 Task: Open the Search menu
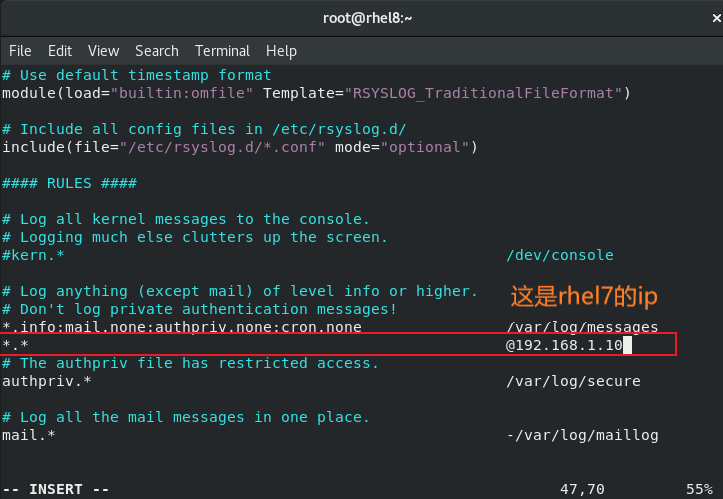click(157, 51)
